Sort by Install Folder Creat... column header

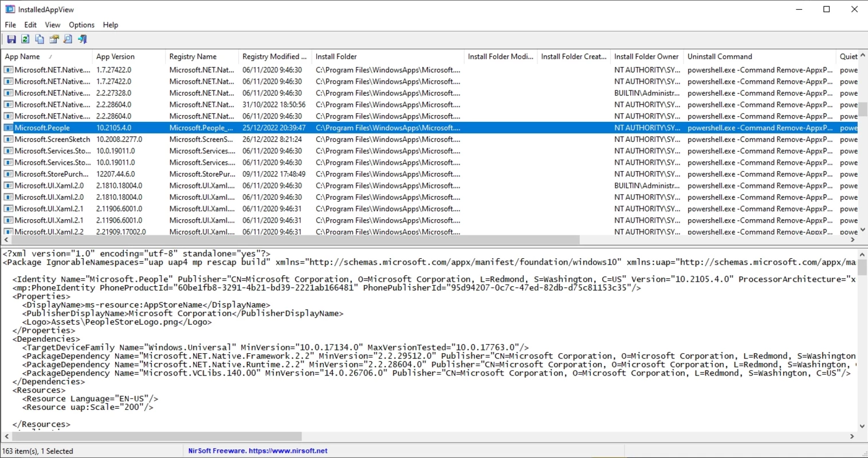pos(574,57)
